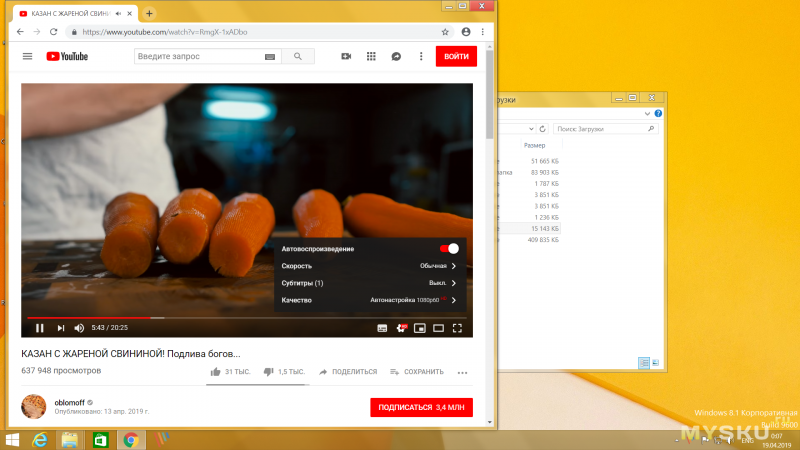This screenshot has width=800, height=450.
Task: Toggle subtitles button in player
Action: [x=382, y=328]
